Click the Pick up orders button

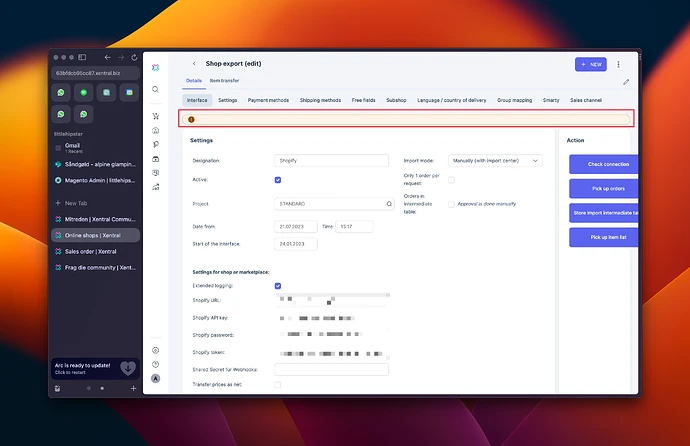pyautogui.click(x=603, y=189)
